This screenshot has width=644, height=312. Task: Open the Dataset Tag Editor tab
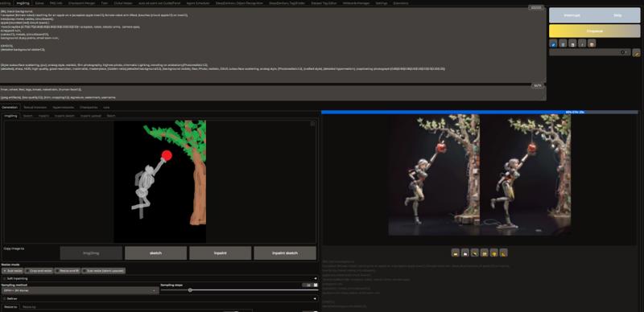pyautogui.click(x=324, y=3)
